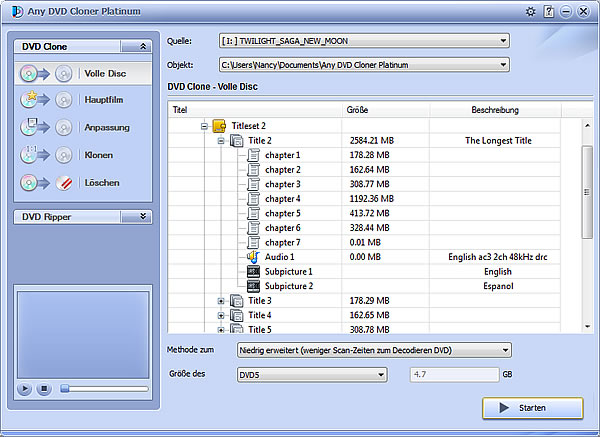
Task: Minimize the Any DVD Cloner window
Action: click(x=566, y=12)
